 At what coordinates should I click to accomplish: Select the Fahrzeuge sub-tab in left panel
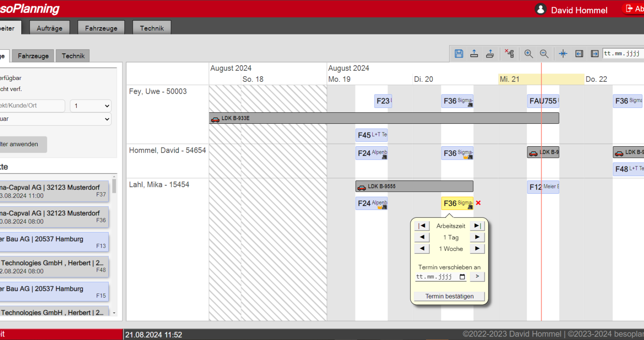click(x=33, y=56)
